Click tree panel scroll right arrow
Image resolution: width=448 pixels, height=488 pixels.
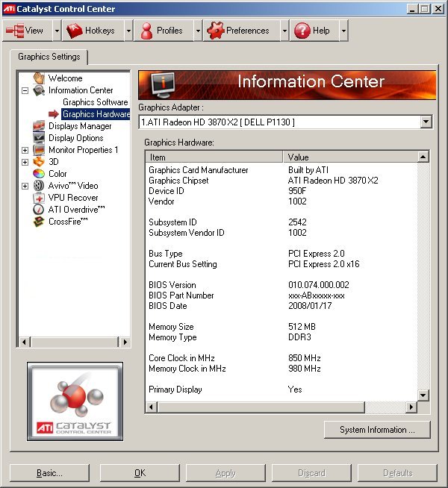coord(125,342)
